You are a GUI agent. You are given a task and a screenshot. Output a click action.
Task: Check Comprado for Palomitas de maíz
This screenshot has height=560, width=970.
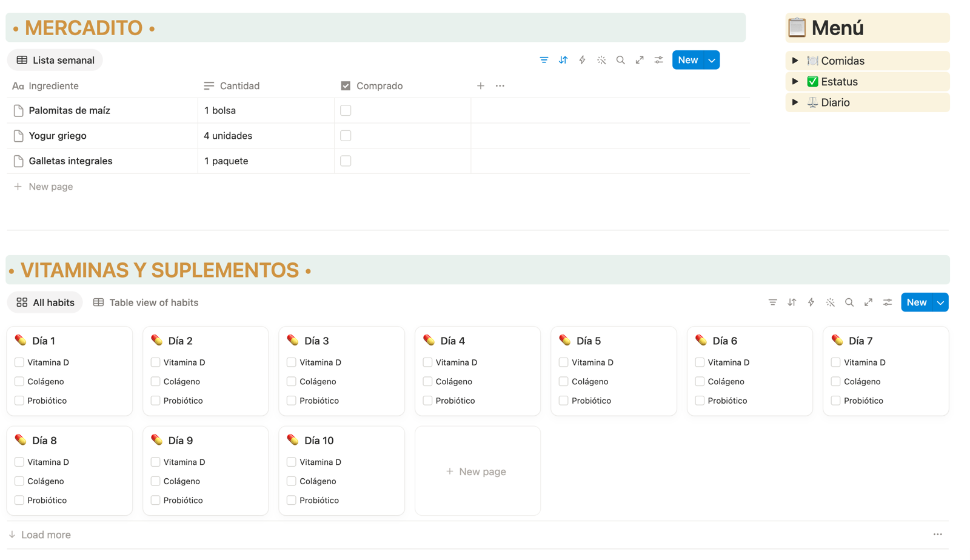coord(346,110)
